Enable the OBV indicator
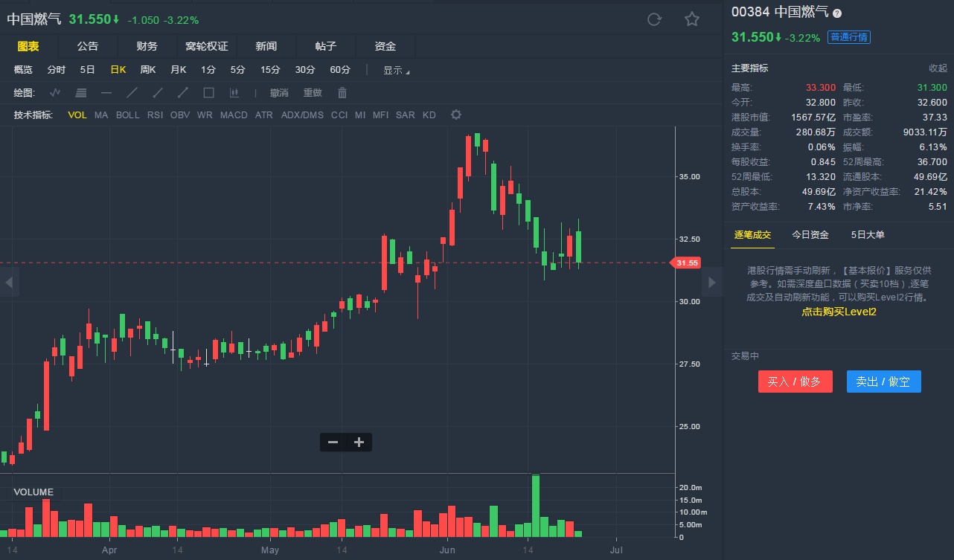The width and height of the screenshot is (954, 560). point(180,115)
